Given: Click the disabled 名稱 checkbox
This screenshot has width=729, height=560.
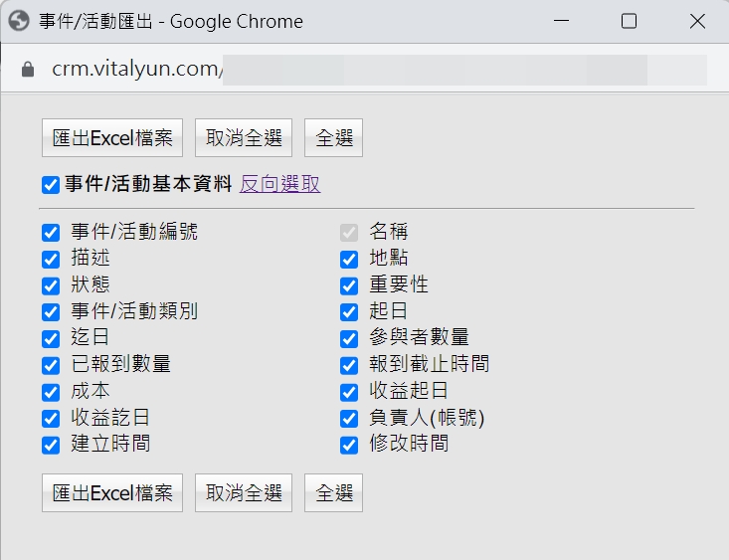Looking at the screenshot, I should click(x=349, y=233).
